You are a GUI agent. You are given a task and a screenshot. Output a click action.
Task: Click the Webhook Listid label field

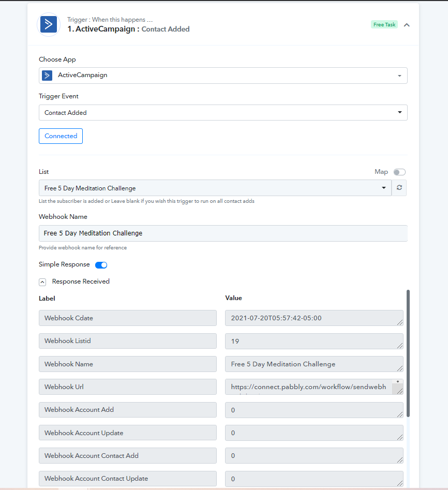[x=127, y=341]
